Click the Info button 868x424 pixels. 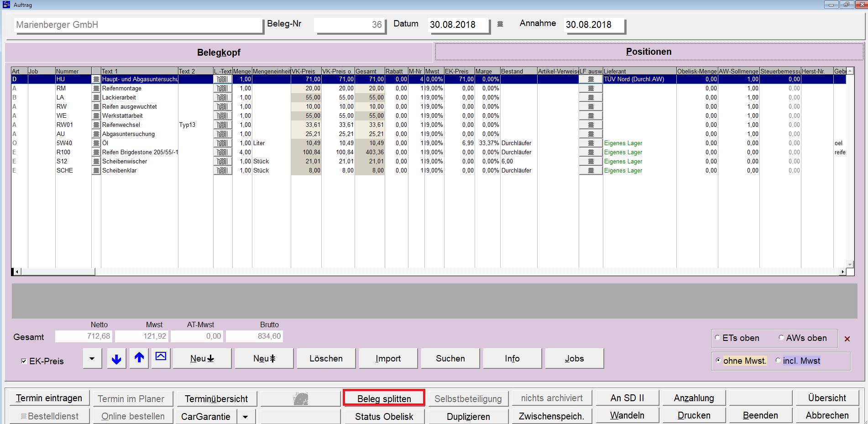tap(512, 359)
